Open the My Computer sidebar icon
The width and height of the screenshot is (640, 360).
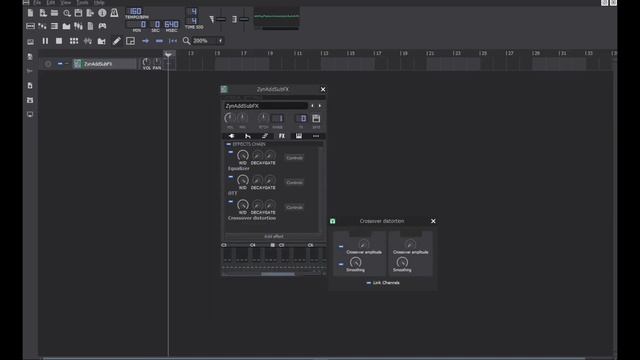click(x=30, y=115)
